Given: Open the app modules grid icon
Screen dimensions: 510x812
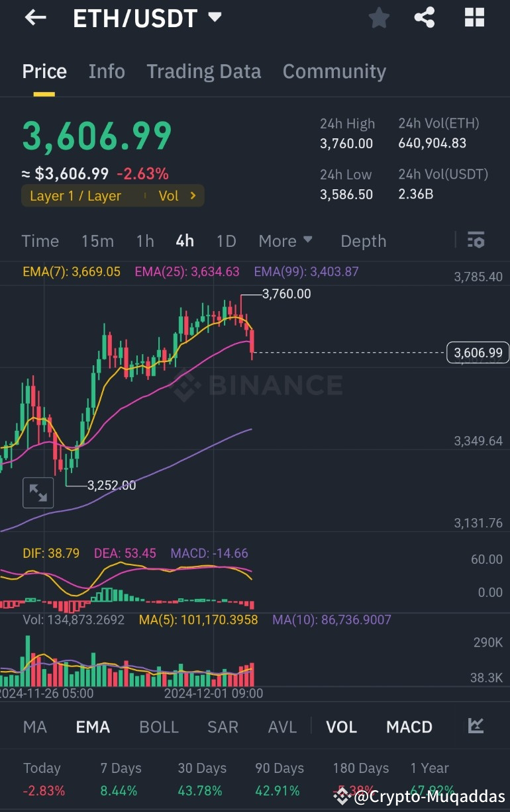Looking at the screenshot, I should [x=474, y=18].
